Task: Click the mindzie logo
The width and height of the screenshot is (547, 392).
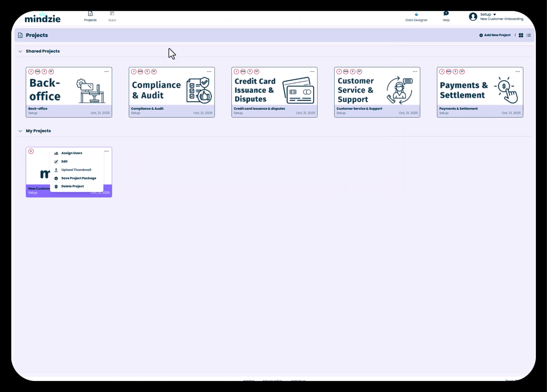Action: pyautogui.click(x=43, y=18)
